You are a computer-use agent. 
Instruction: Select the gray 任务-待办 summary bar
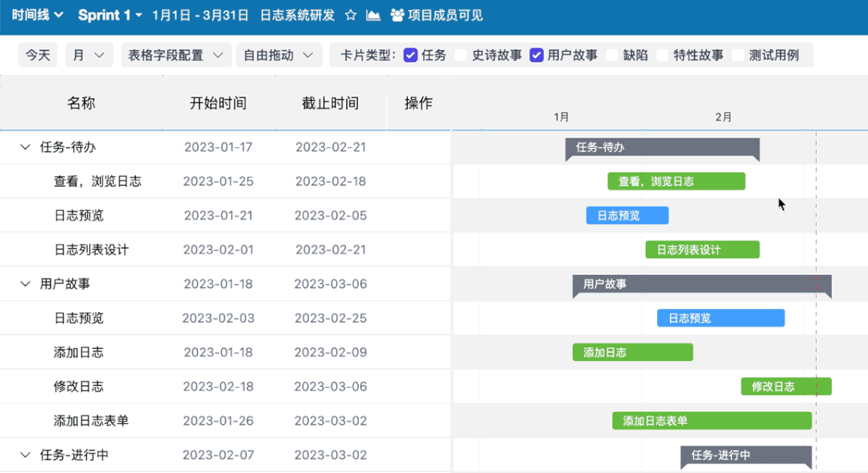[662, 148]
